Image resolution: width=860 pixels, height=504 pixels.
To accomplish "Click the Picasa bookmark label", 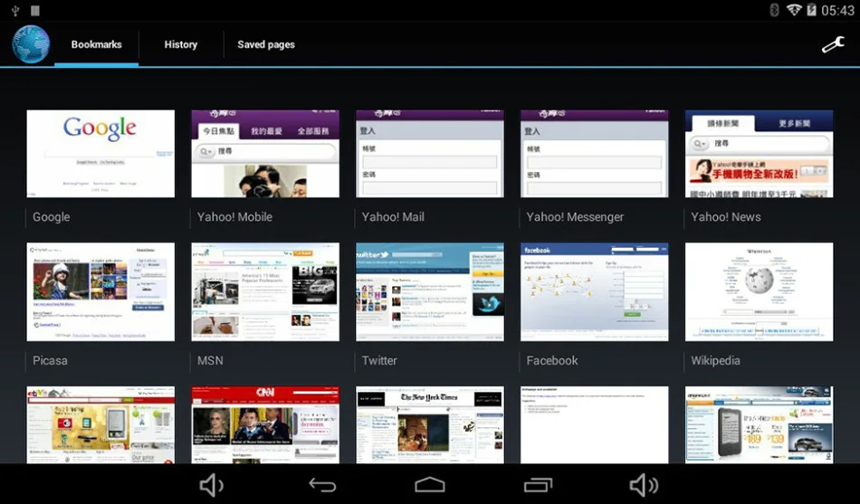I will (50, 361).
